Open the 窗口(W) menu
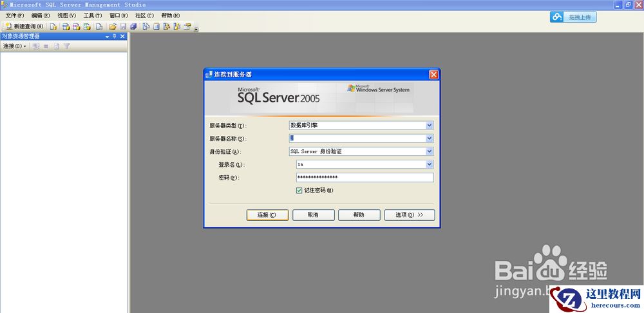Image resolution: width=644 pixels, height=313 pixels. (118, 15)
